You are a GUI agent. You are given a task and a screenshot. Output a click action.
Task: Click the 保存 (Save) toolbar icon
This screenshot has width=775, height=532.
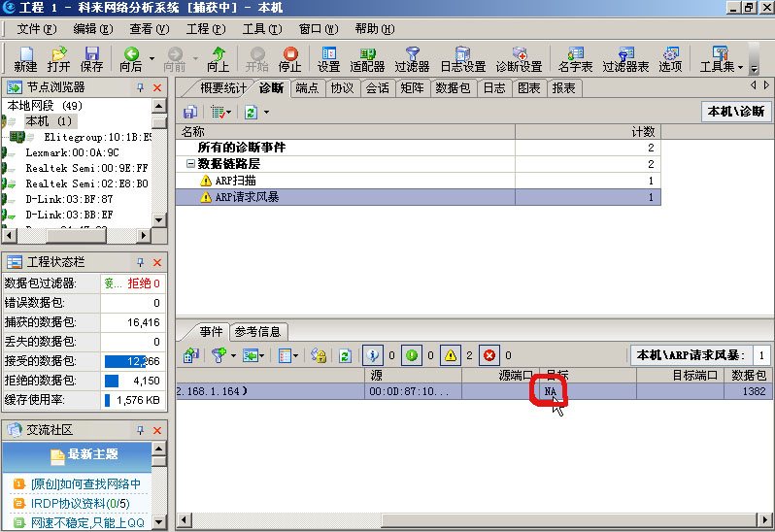pos(91,59)
